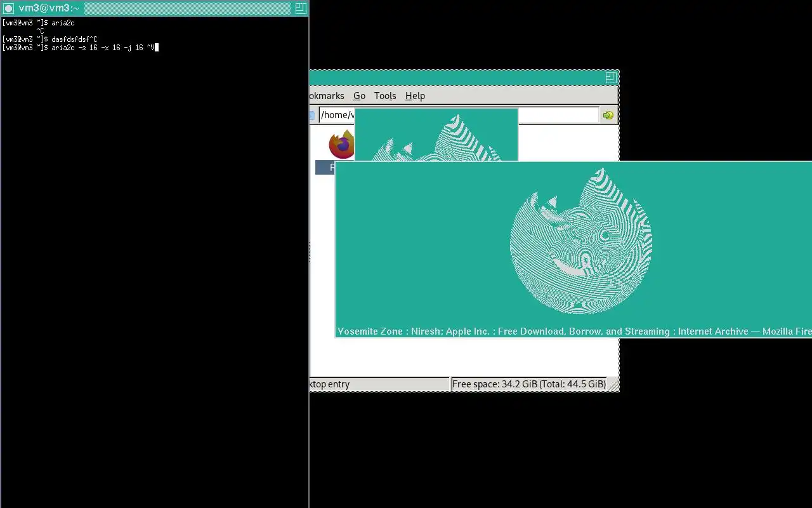Click the 'dasfdsfdsf^C' terminal line
This screenshot has height=508, width=812.
pyautogui.click(x=74, y=39)
